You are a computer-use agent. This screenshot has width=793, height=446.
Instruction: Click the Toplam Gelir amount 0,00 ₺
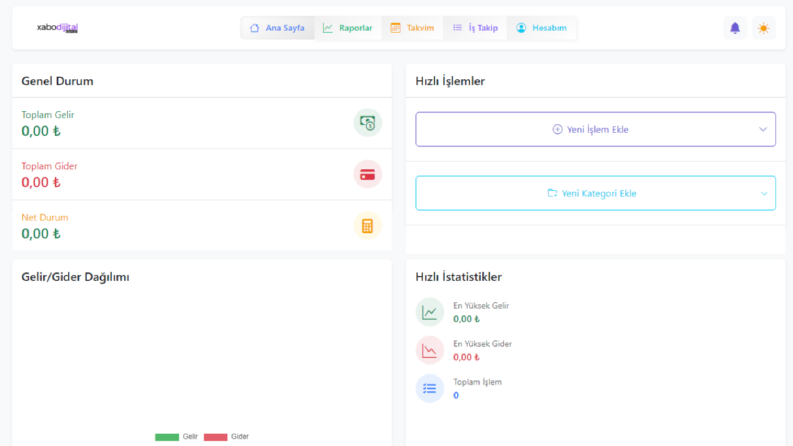[x=41, y=131]
